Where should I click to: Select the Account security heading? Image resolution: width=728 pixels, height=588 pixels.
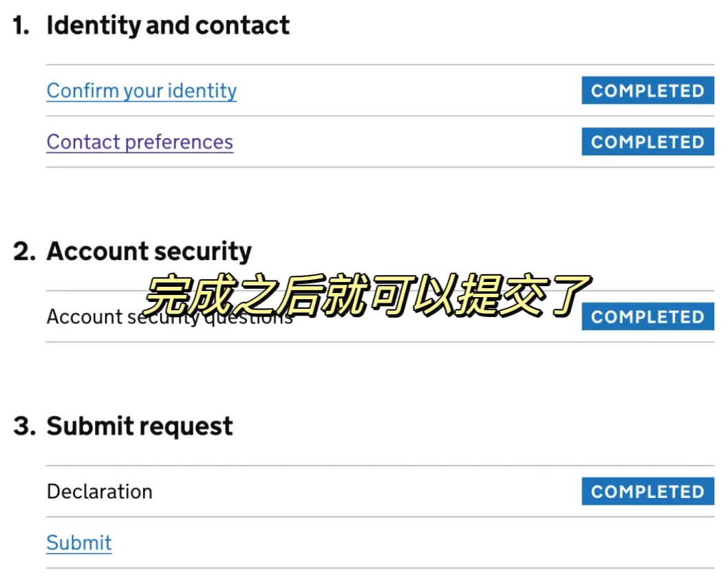(x=149, y=252)
